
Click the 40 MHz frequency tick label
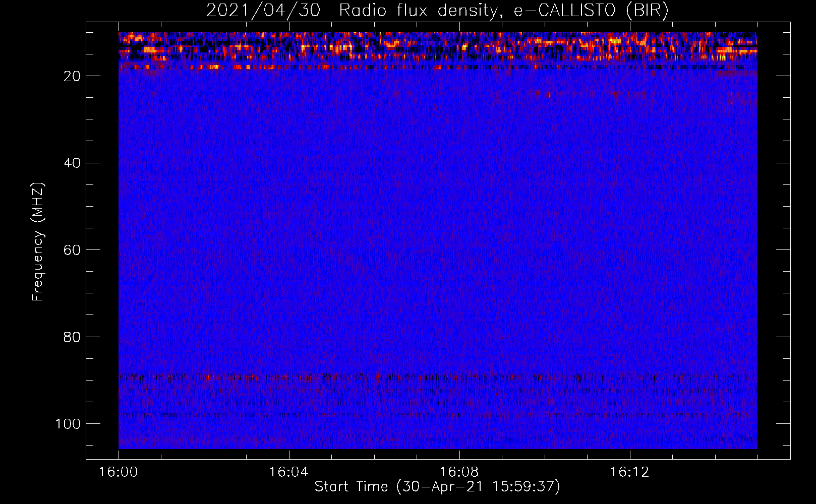(72, 163)
